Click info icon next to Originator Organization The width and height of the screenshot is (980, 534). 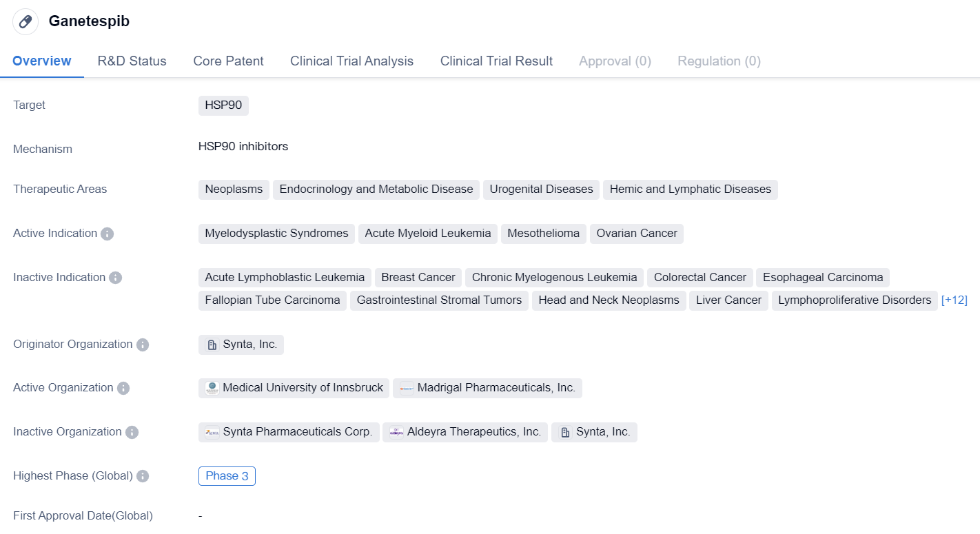143,345
